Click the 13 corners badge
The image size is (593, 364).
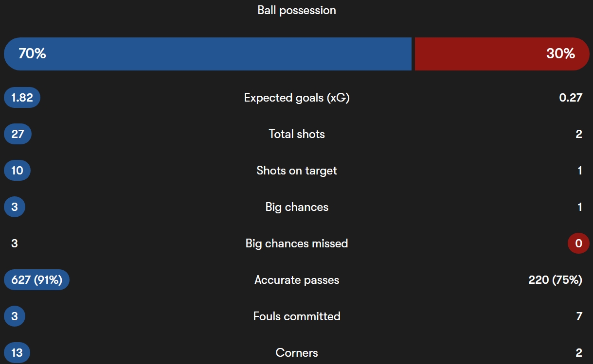[17, 353]
